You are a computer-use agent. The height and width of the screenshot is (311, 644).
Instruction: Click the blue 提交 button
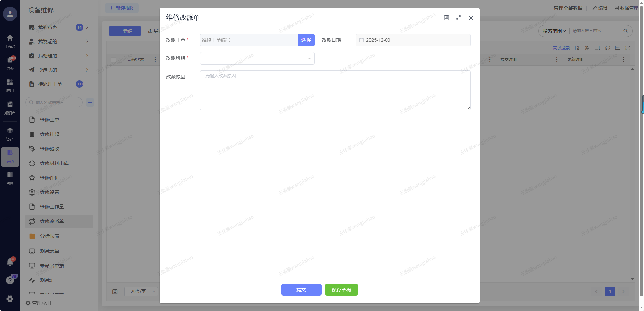click(x=301, y=290)
